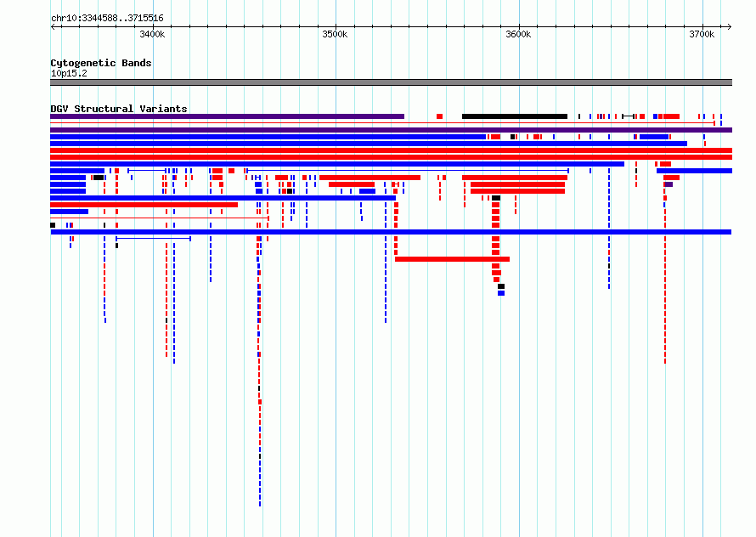The height and width of the screenshot is (537, 756).
Task: Select the blue bar at right edge near 3700k
Action: (694, 171)
